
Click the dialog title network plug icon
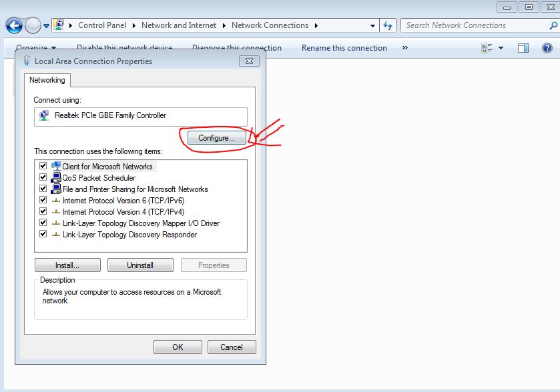coord(27,61)
